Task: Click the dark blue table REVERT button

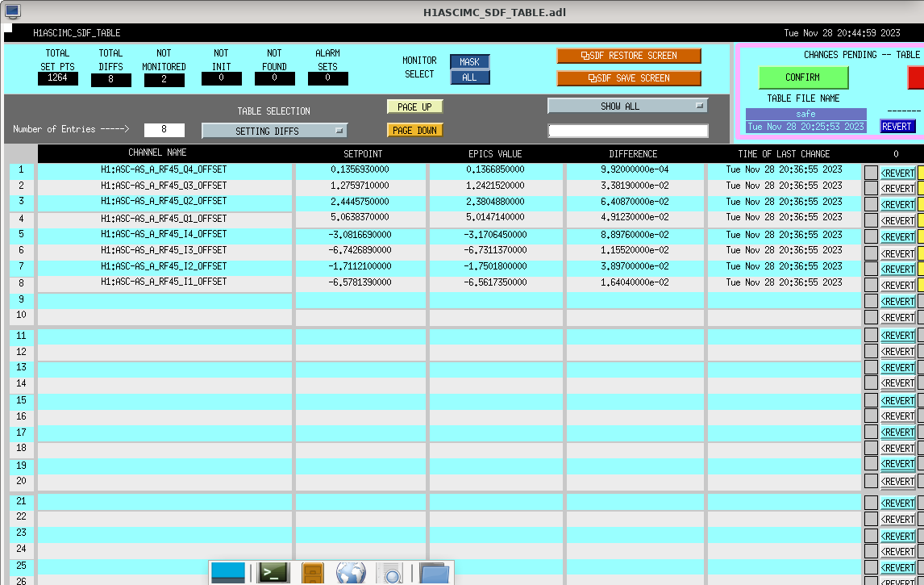Action: coord(897,126)
